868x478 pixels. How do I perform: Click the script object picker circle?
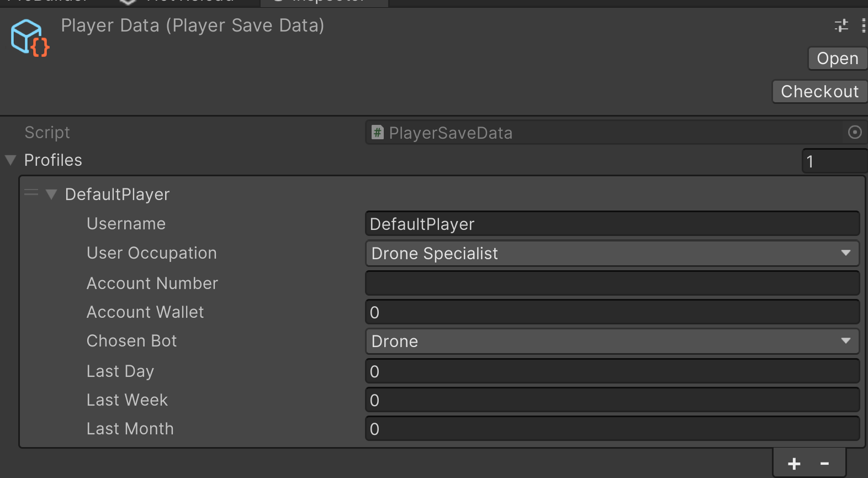pyautogui.click(x=854, y=132)
